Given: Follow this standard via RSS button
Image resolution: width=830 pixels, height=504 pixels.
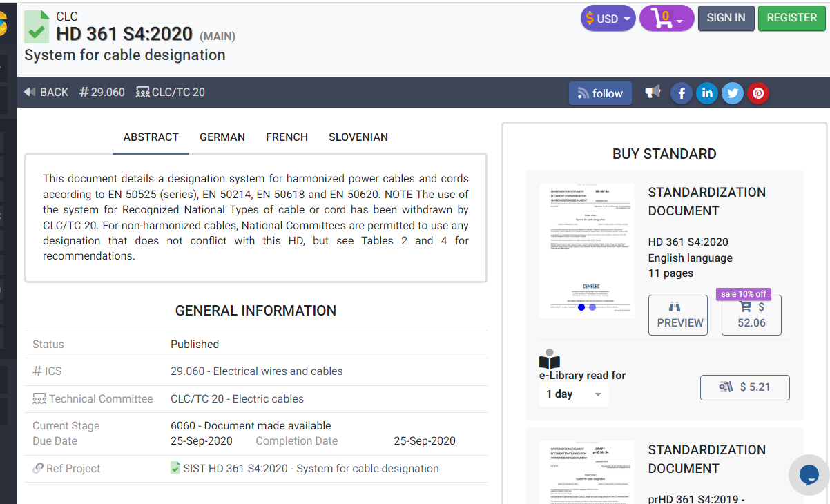Looking at the screenshot, I should (599, 93).
